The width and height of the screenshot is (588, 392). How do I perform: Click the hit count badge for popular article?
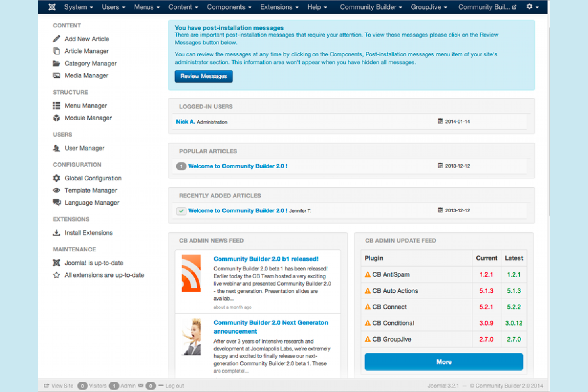tap(181, 166)
